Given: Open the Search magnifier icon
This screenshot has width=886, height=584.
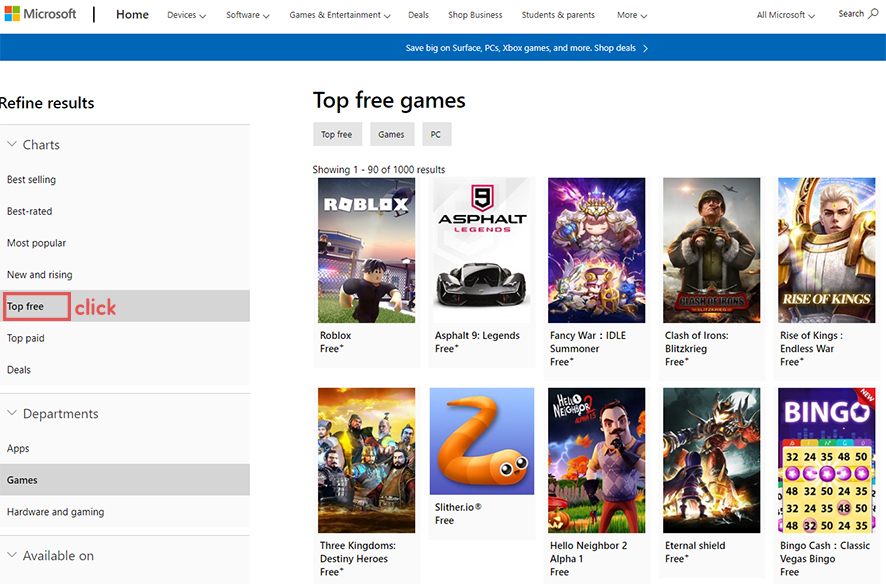Looking at the screenshot, I should [873, 14].
